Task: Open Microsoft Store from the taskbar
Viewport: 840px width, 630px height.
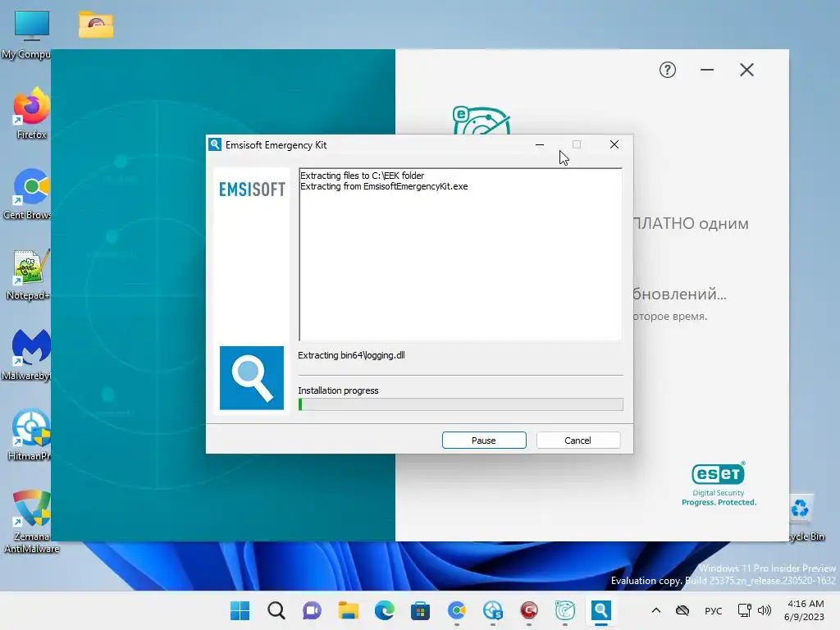Action: (x=421, y=610)
